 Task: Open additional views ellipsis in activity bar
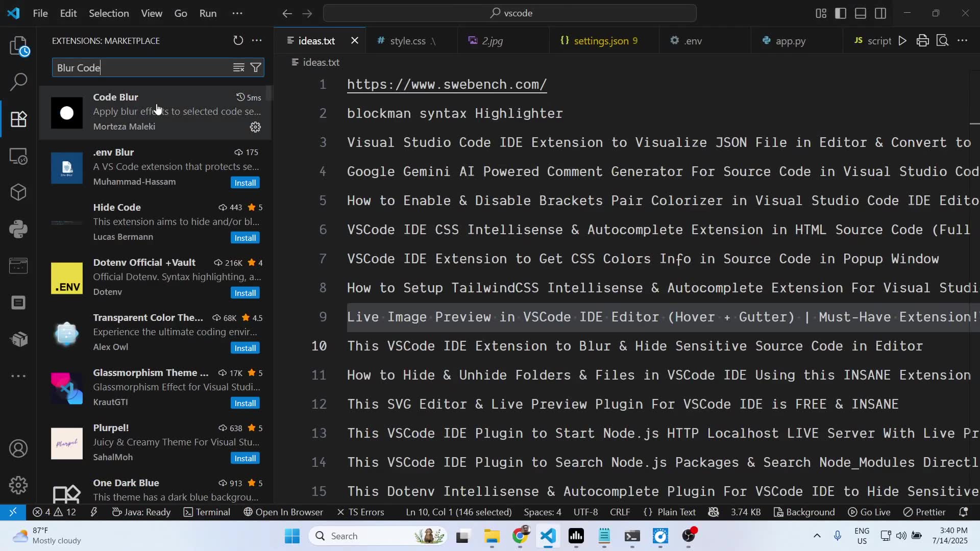[x=19, y=376]
